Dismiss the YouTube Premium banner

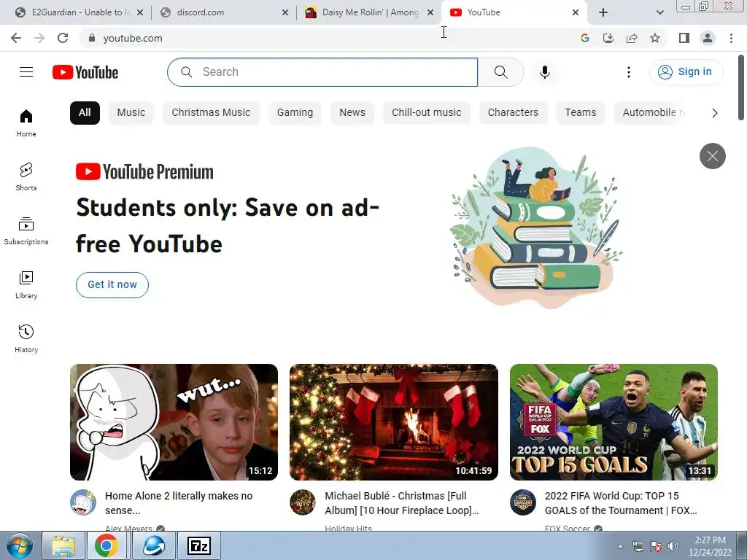(712, 156)
